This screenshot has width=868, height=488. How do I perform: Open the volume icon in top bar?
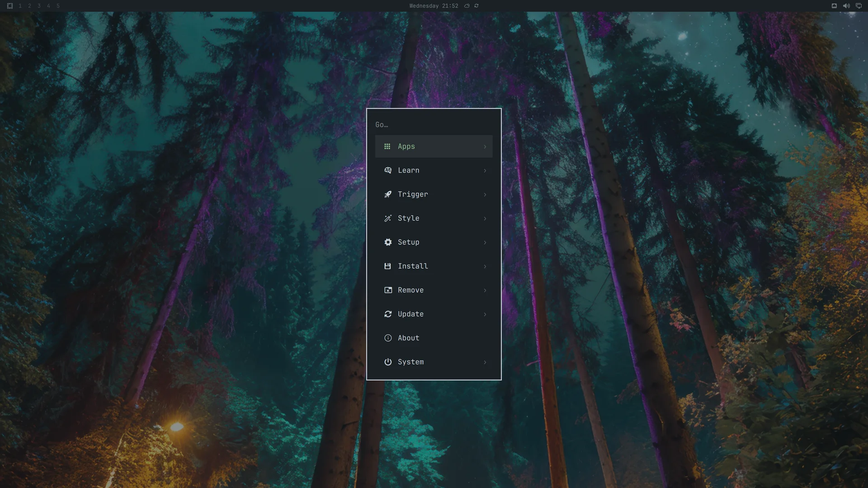846,6
